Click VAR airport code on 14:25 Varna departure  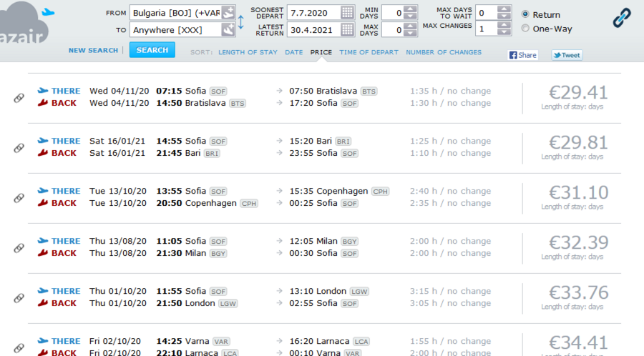pos(220,341)
